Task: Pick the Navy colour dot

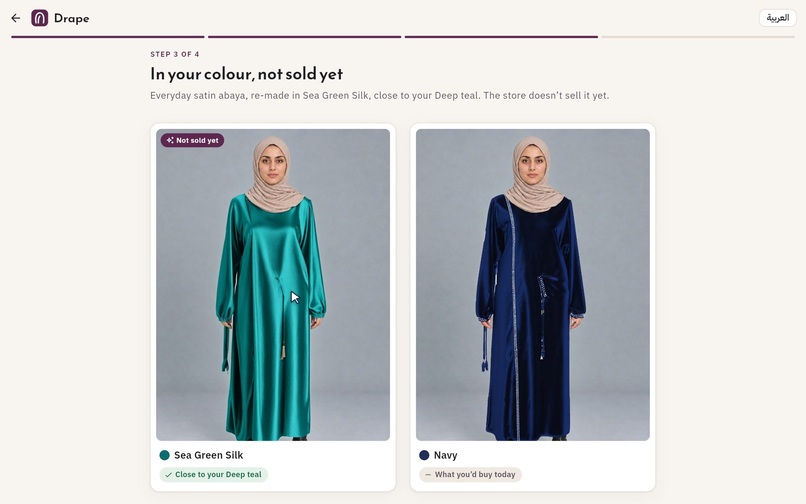Action: (x=424, y=455)
